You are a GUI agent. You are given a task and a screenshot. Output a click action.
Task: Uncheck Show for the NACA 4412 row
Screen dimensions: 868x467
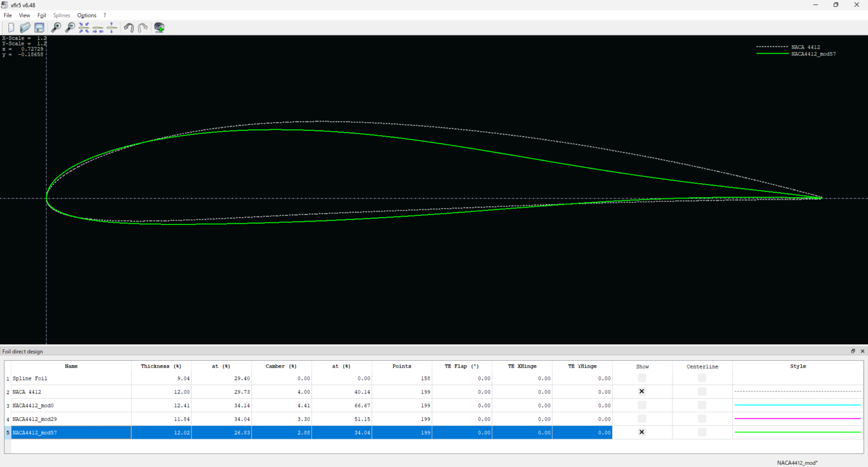pyautogui.click(x=641, y=392)
